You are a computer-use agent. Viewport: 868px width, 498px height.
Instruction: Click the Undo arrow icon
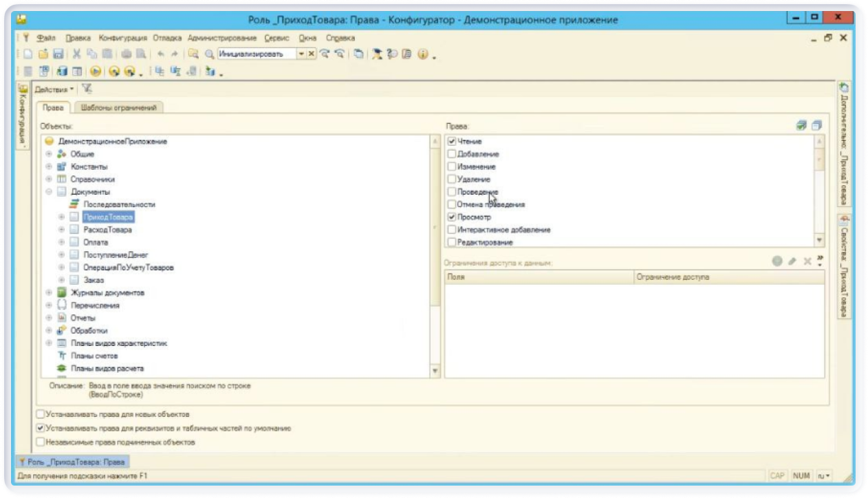click(x=160, y=54)
